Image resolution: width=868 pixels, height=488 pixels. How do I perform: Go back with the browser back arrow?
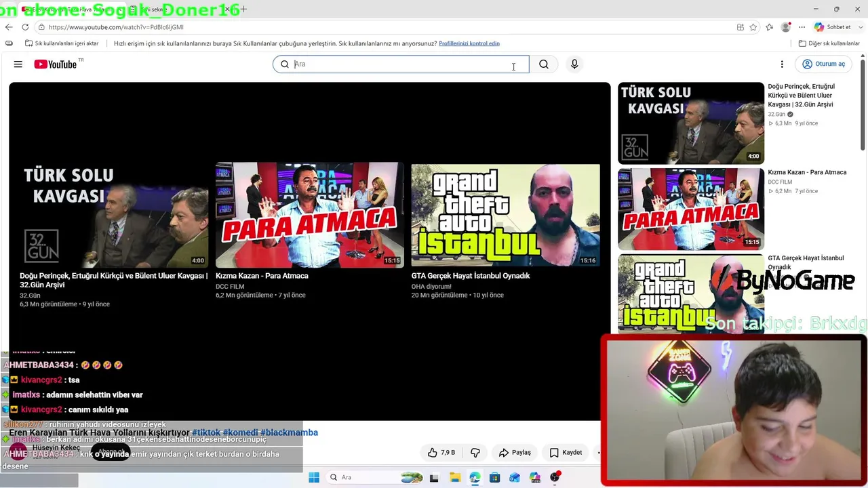(x=9, y=27)
